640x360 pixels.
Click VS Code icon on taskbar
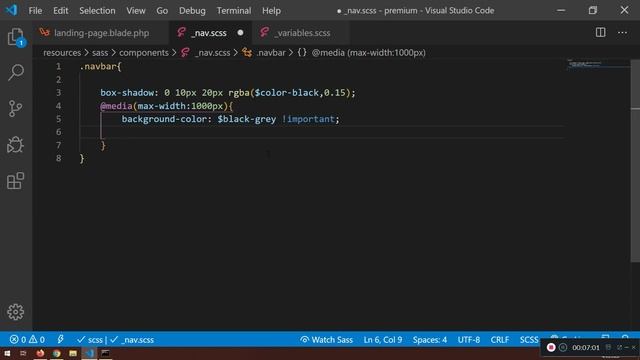[89, 353]
